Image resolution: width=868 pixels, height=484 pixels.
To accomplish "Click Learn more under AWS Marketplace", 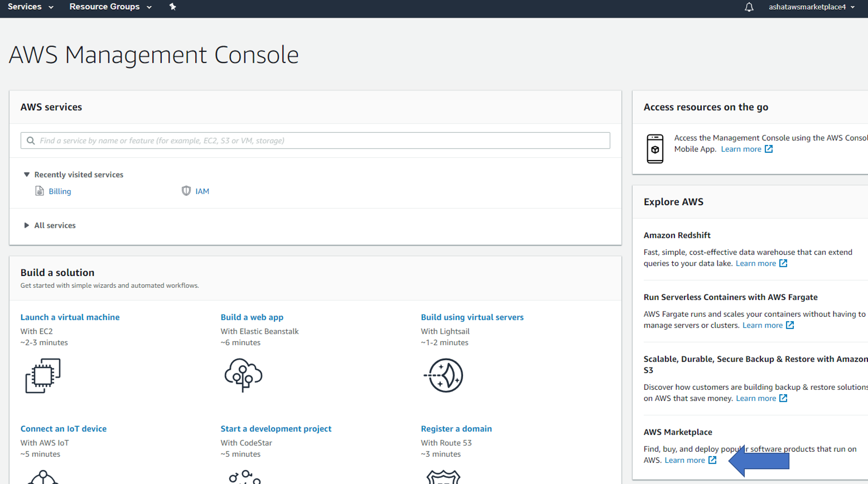I will pos(685,461).
